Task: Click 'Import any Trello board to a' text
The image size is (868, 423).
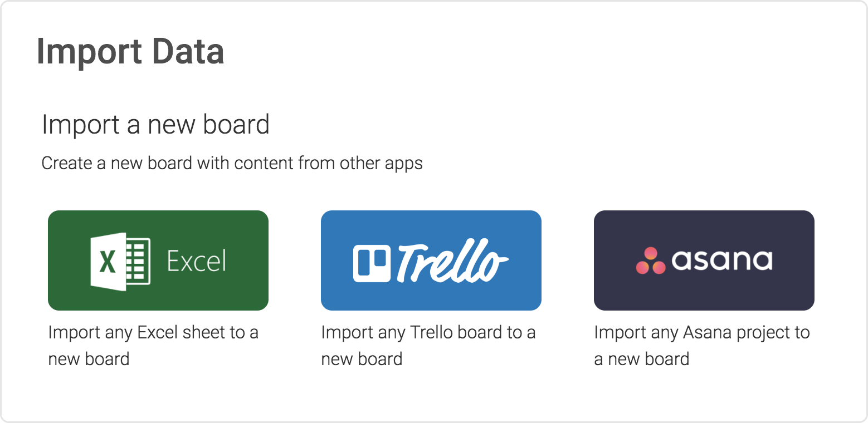Action: (x=428, y=333)
